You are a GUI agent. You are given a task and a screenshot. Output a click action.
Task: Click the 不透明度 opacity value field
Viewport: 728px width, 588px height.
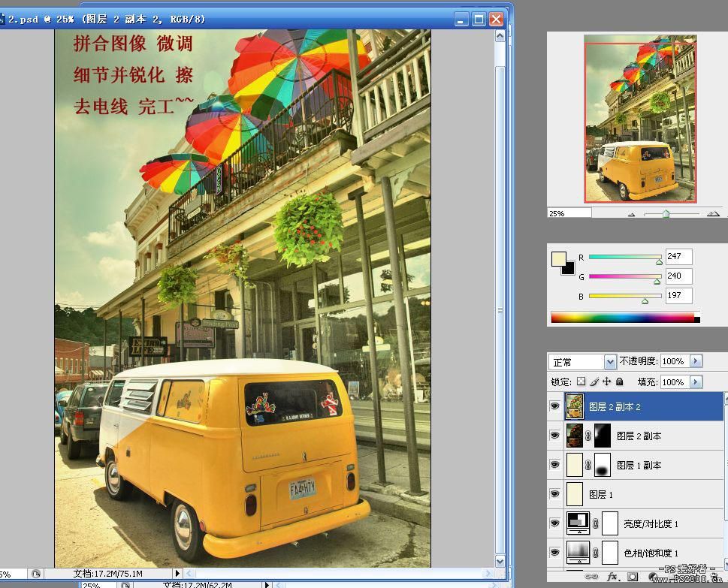tap(675, 361)
